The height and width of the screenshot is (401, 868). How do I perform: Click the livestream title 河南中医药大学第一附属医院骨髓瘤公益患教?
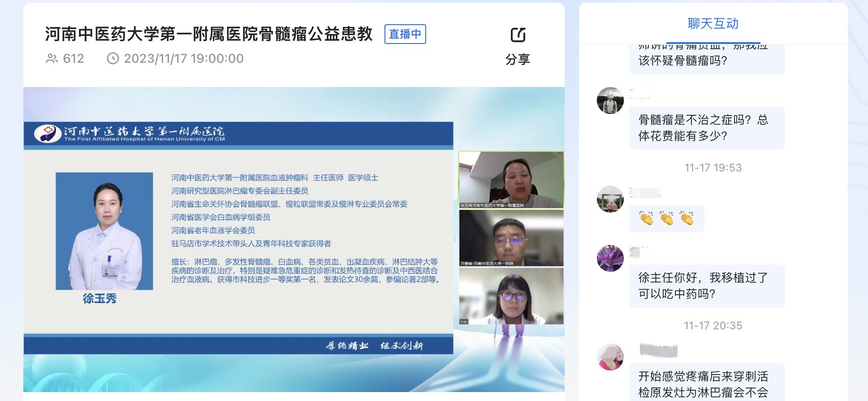(x=209, y=34)
